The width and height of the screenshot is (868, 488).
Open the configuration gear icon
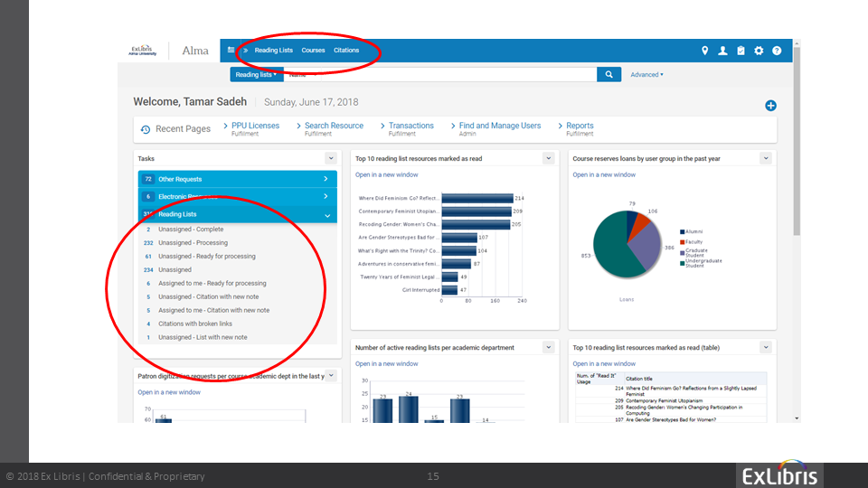(x=759, y=51)
